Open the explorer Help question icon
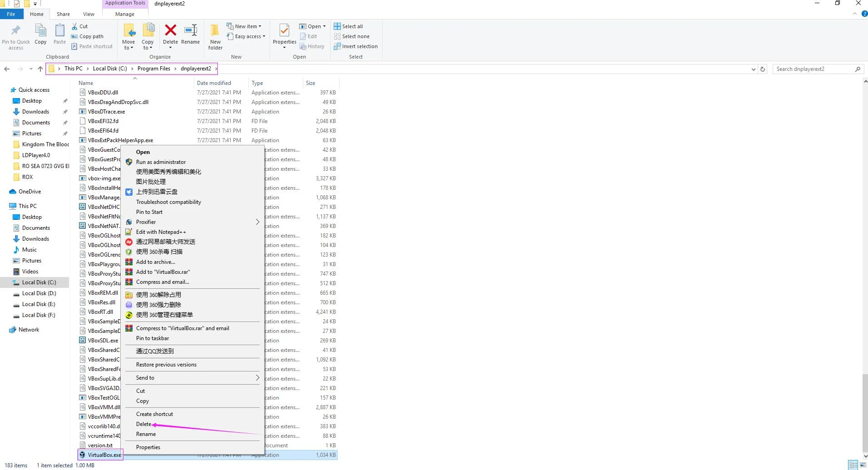The width and height of the screenshot is (868, 470). pyautogui.click(x=864, y=14)
